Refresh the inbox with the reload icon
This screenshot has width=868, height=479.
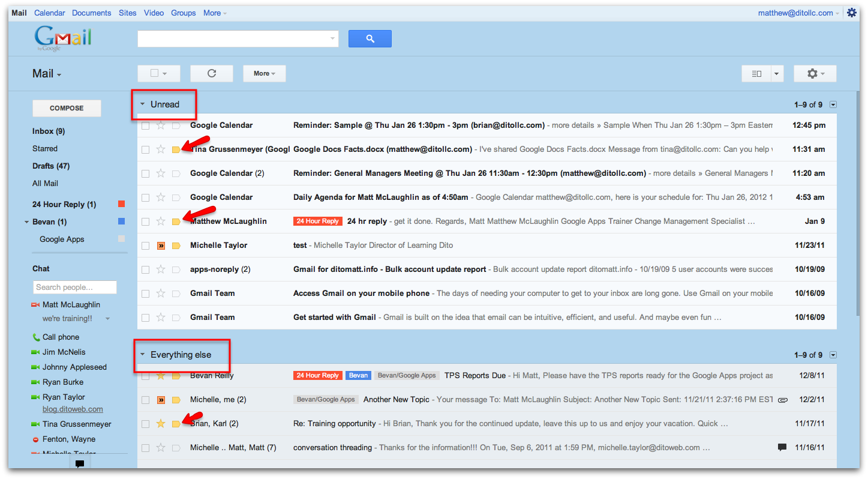tap(211, 73)
